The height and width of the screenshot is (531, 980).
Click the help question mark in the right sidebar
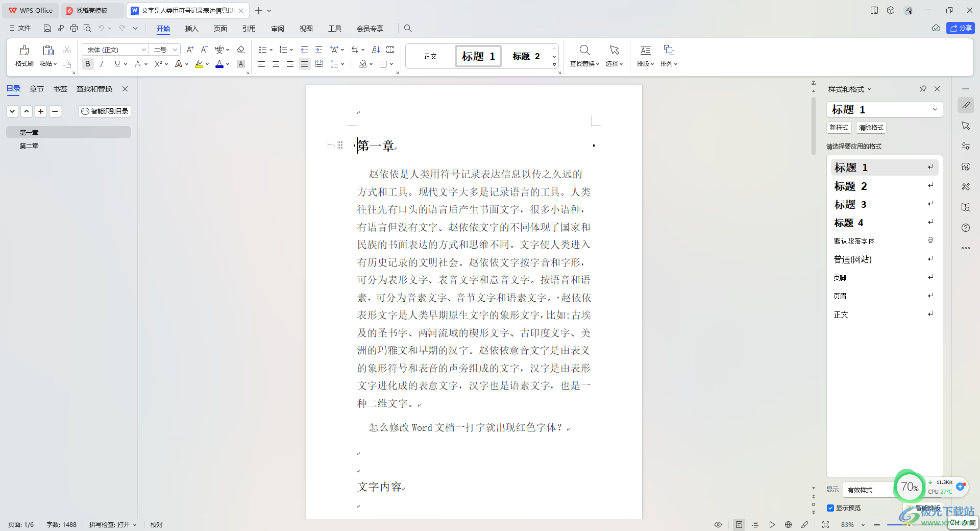(x=966, y=228)
